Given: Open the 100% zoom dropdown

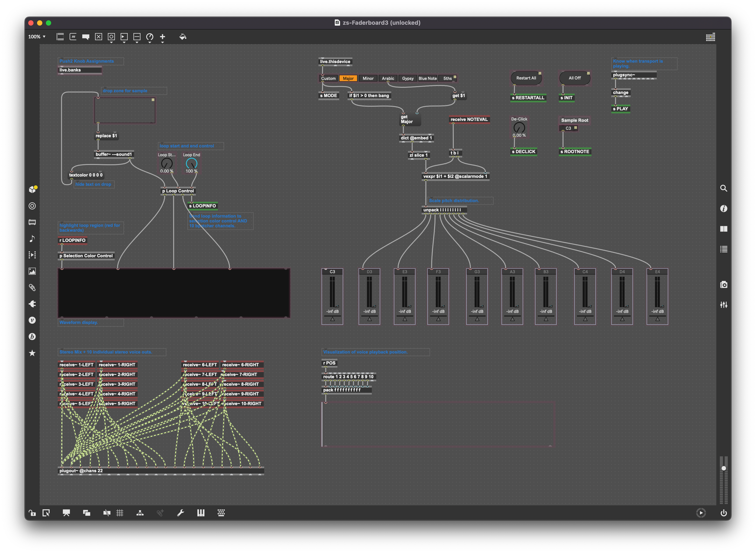Looking at the screenshot, I should point(37,37).
